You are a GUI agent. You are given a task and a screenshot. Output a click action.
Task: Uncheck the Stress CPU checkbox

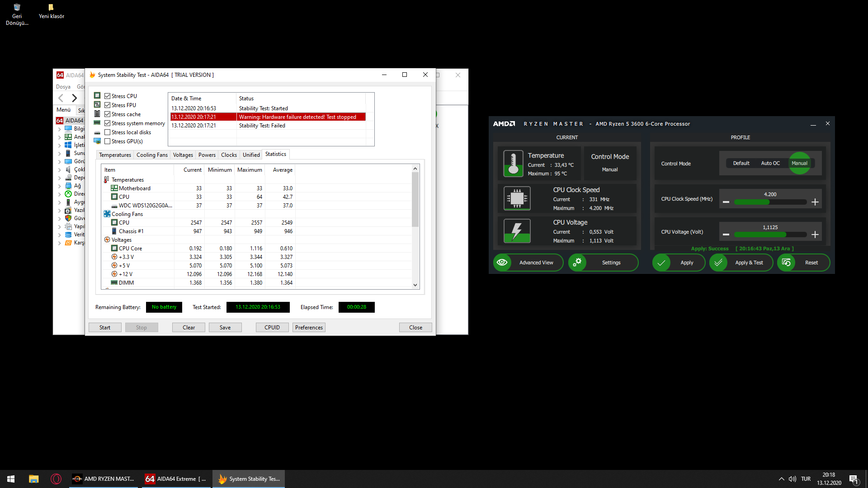click(108, 96)
